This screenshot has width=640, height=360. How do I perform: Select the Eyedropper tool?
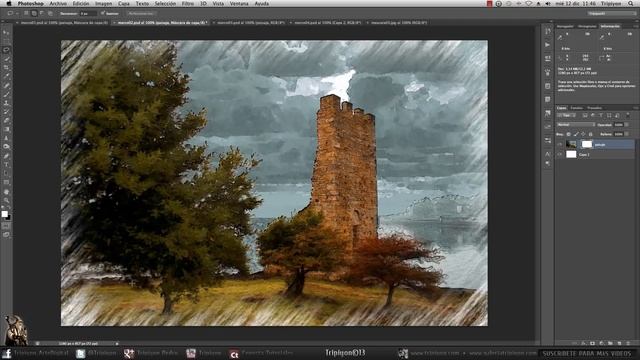(x=6, y=76)
